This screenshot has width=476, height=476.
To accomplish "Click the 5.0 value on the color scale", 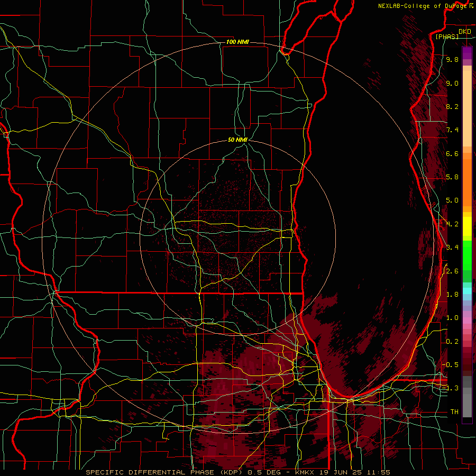I will [x=452, y=200].
